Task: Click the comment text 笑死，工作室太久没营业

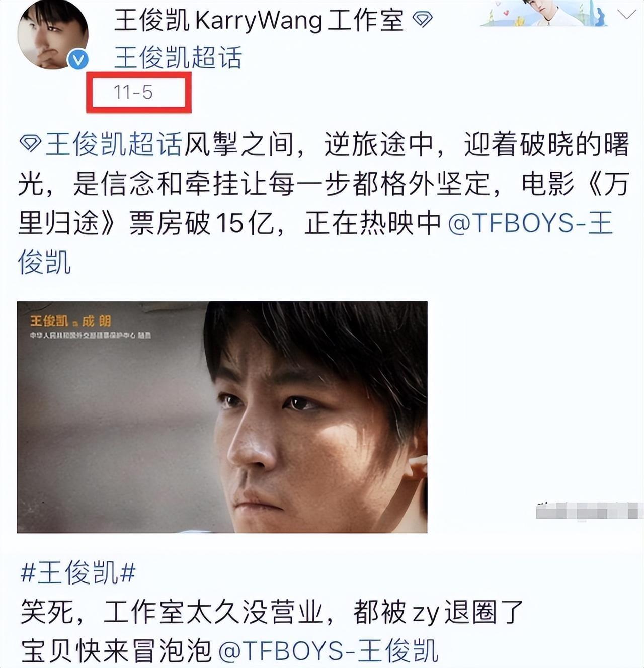Action: point(172,612)
